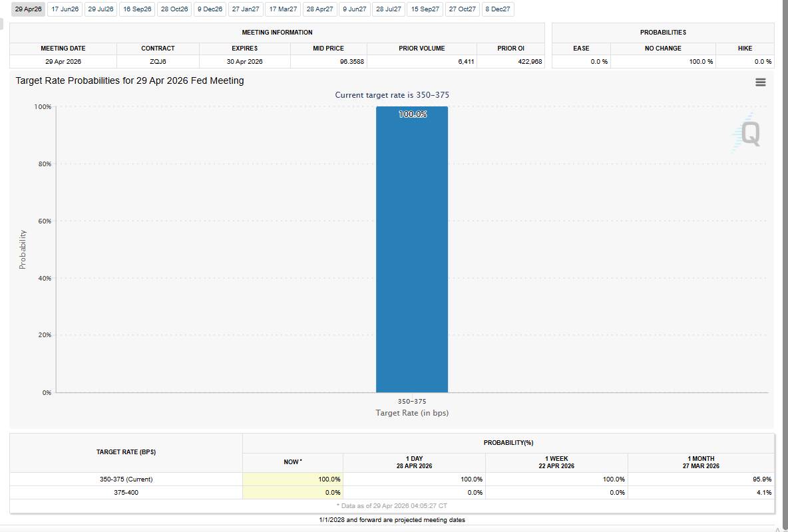788x532 pixels.
Task: Click the TARGET RATE (BPS) column header
Action: click(x=126, y=452)
